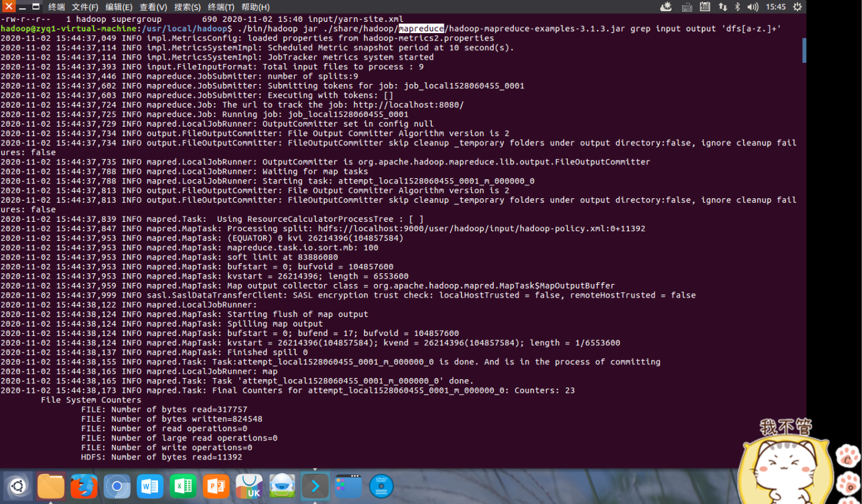Open the 搜索(S) menu

(x=188, y=7)
